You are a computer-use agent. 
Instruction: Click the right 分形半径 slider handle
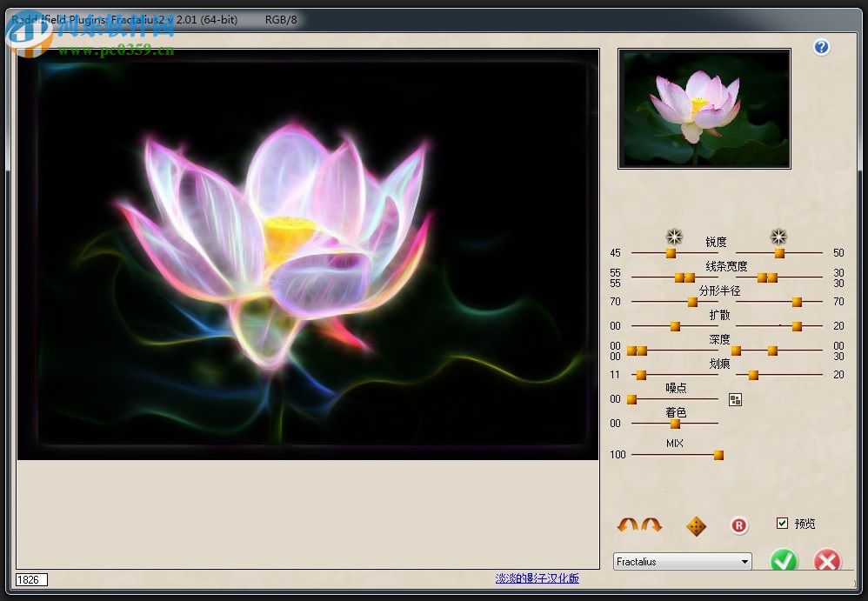click(x=798, y=302)
